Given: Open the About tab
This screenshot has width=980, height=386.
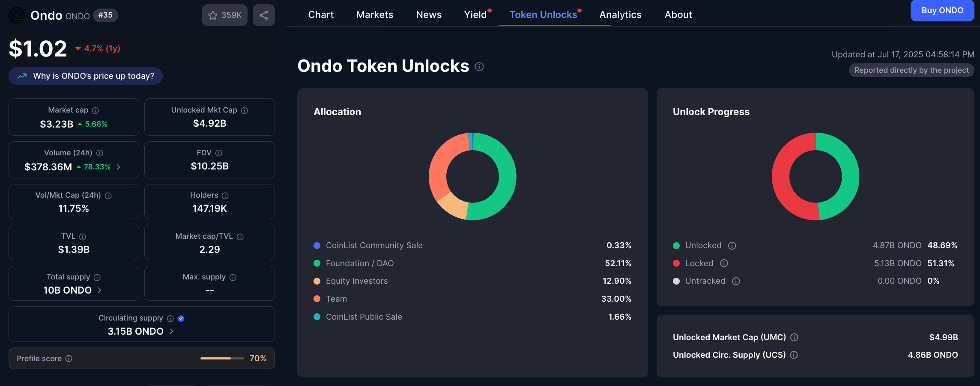Looking at the screenshot, I should (678, 15).
